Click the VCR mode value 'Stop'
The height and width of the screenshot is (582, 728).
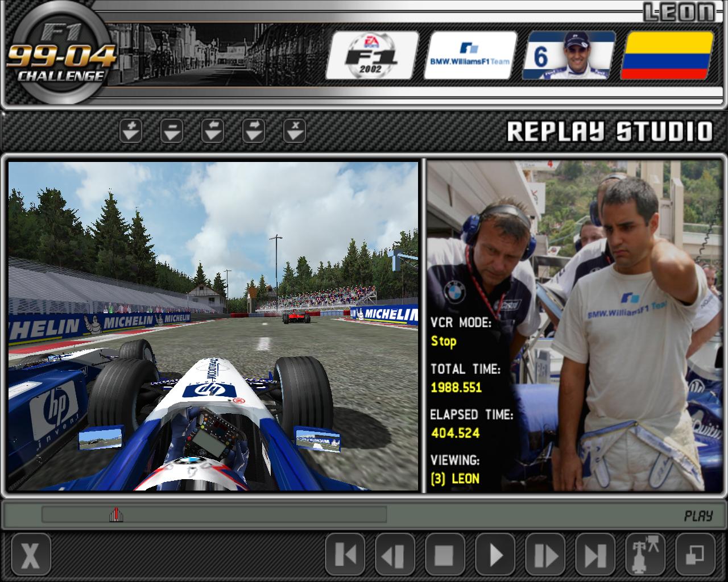tap(443, 342)
